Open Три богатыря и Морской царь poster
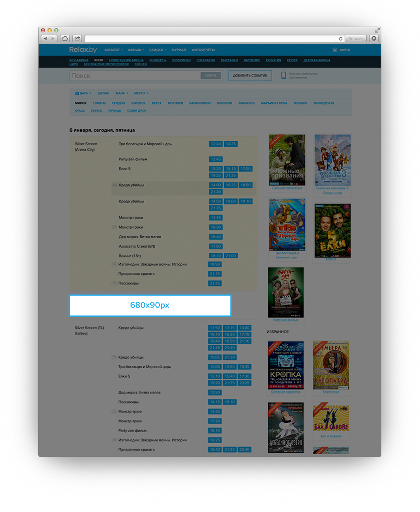Image resolution: width=420 pixels, height=512 pixels. point(287,225)
